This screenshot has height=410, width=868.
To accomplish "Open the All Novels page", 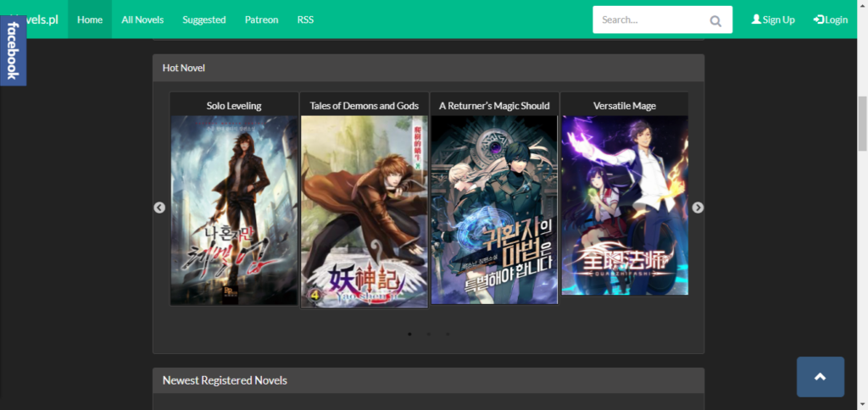I will click(x=142, y=19).
